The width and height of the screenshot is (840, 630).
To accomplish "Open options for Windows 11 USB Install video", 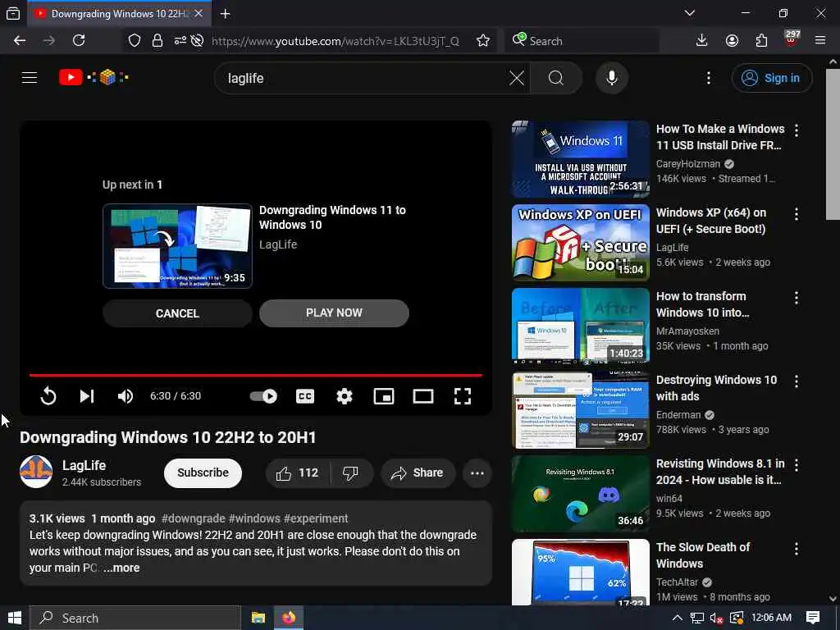I will point(797,130).
